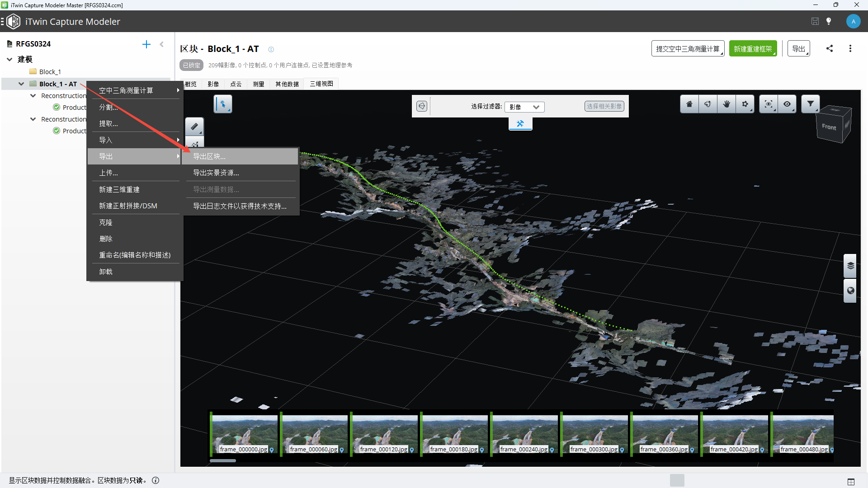
Task: Click the home view icon in viewport
Action: coord(689,104)
